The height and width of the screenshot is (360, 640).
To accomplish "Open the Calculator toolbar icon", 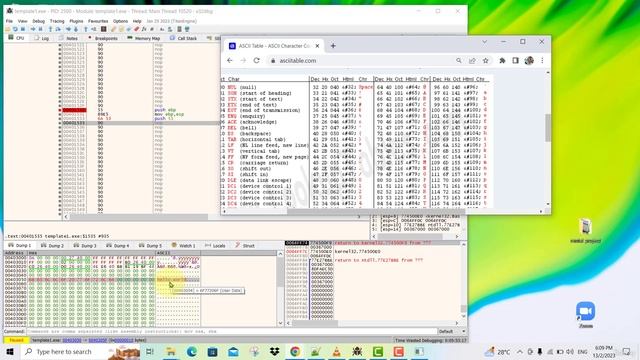I will click(179, 29).
